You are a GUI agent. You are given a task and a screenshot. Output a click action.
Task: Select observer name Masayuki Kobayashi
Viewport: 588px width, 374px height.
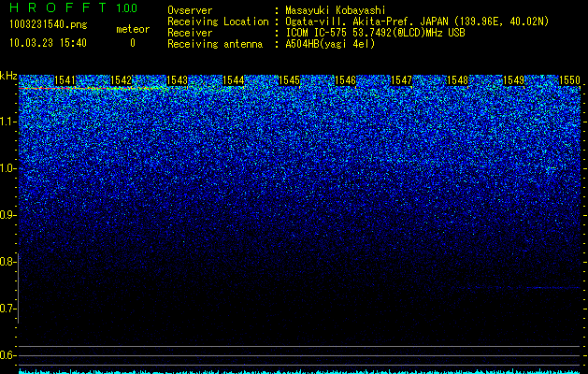click(x=336, y=10)
